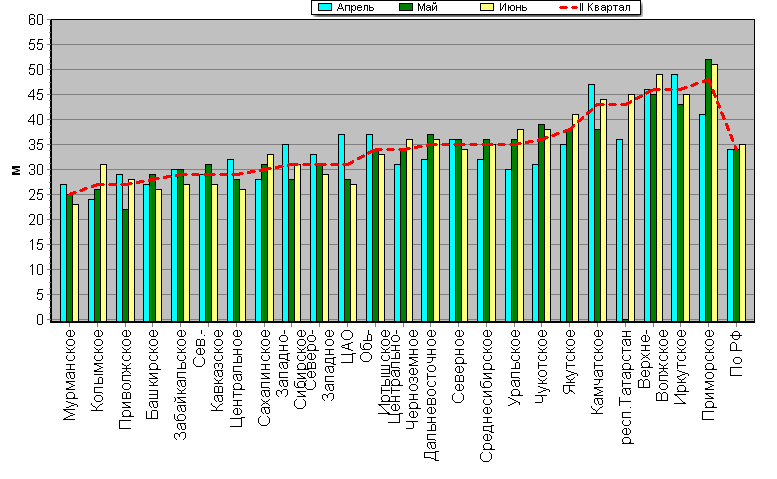777x479 pixels.
Task: Click the Кавказское axis label
Action: [x=217, y=370]
